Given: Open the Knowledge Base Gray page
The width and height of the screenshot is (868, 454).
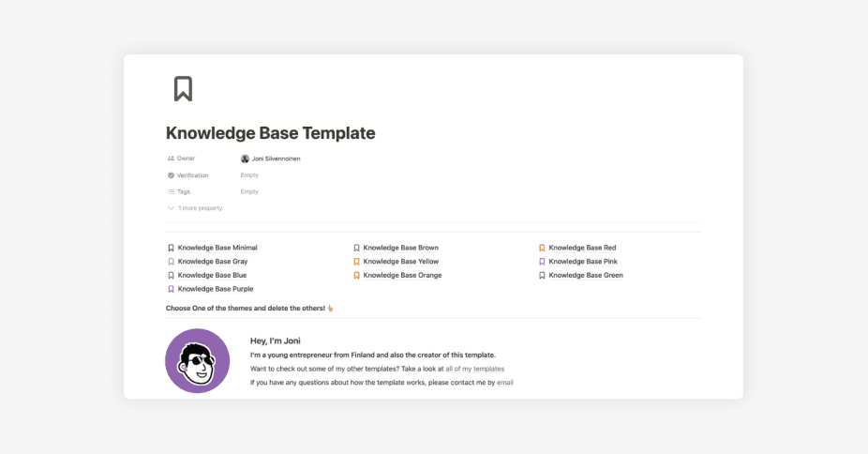Looking at the screenshot, I should point(213,262).
